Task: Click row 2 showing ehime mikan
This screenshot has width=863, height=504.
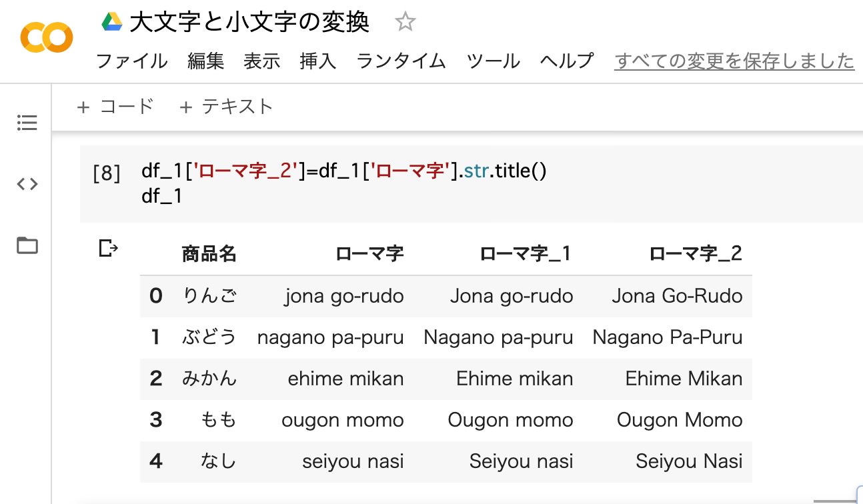Action: click(x=345, y=379)
